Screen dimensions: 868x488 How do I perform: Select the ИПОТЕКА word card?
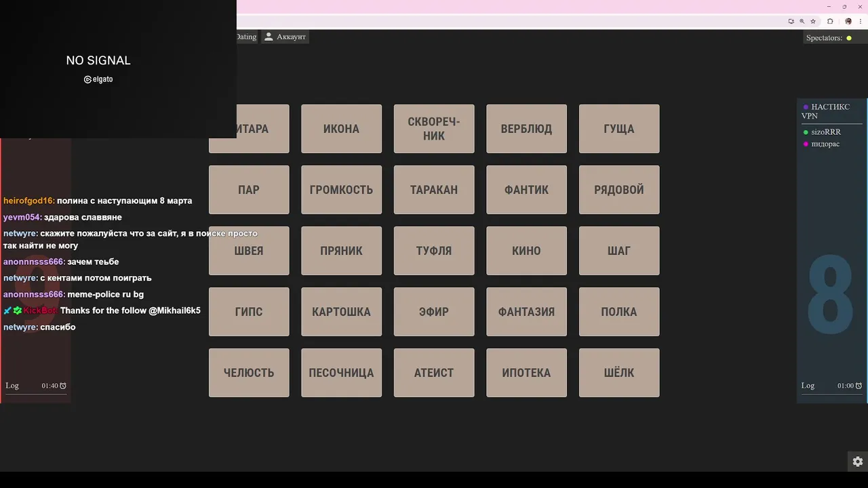click(526, 373)
